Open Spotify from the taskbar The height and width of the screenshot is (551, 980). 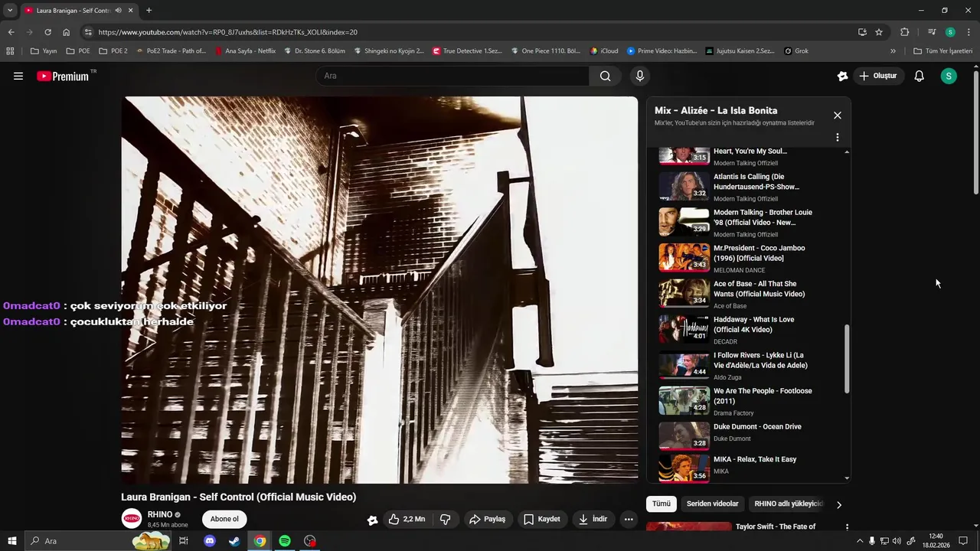(285, 541)
